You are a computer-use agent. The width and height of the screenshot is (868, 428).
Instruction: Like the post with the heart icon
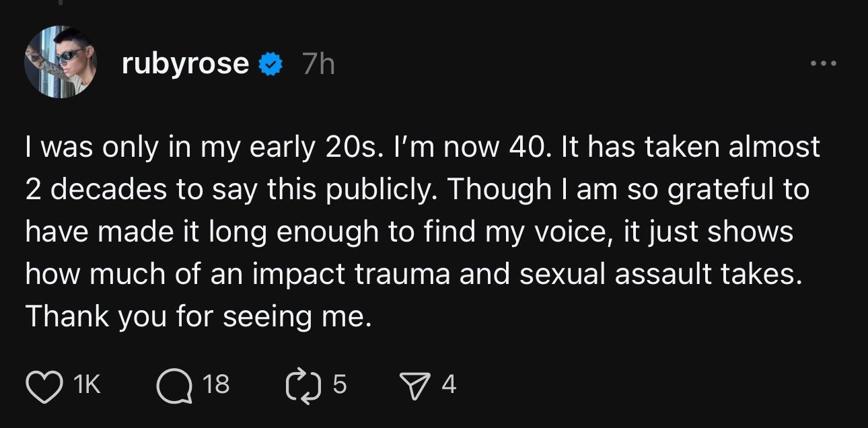pyautogui.click(x=43, y=386)
